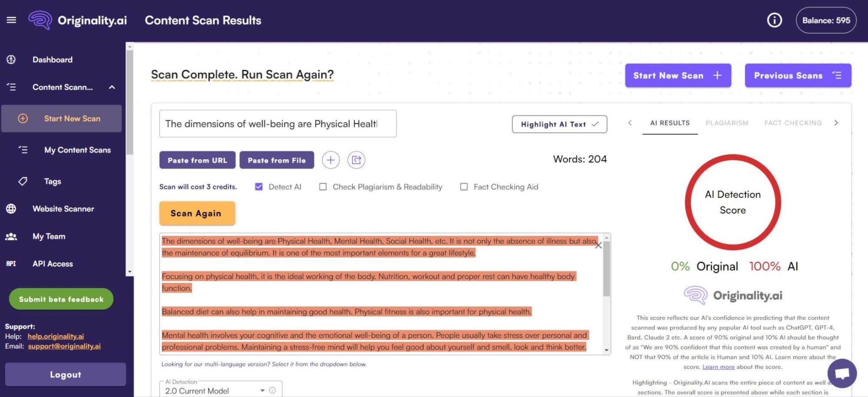
Task: Clear the scanned text with the X icon
Action: point(598,246)
